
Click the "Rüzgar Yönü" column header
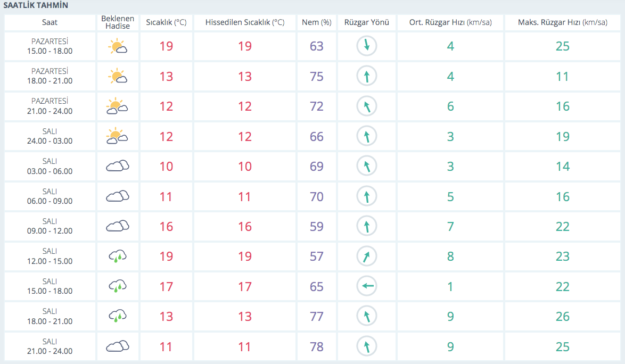tap(366, 22)
